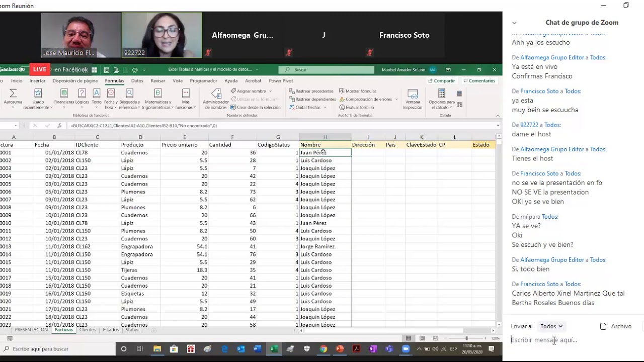The height and width of the screenshot is (362, 644).
Task: Switch to Page Layout view
Action: tap(422, 338)
